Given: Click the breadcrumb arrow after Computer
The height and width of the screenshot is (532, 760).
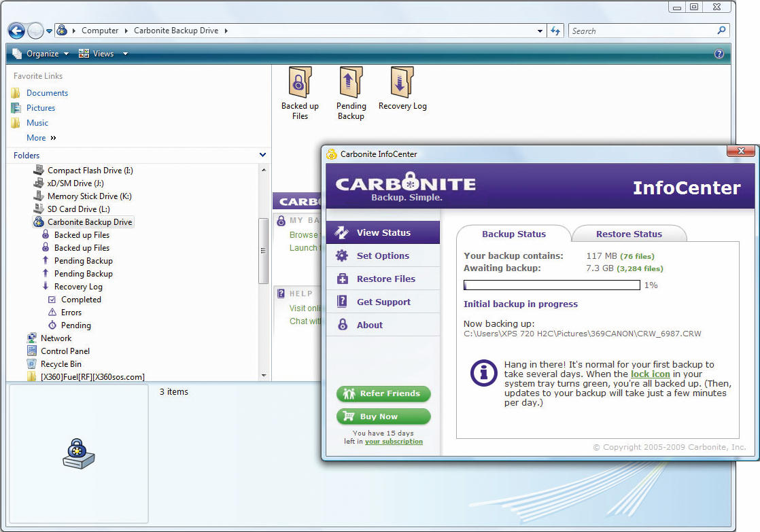Looking at the screenshot, I should tap(126, 31).
